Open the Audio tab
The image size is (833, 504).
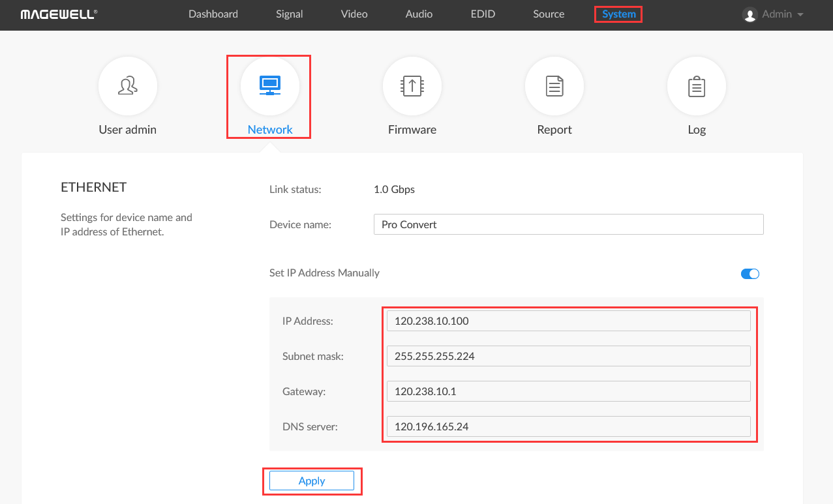point(419,14)
